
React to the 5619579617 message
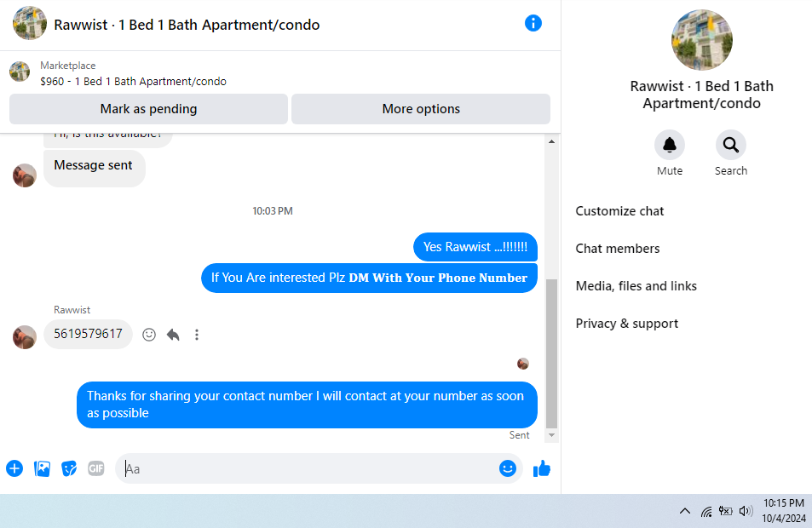coord(149,335)
